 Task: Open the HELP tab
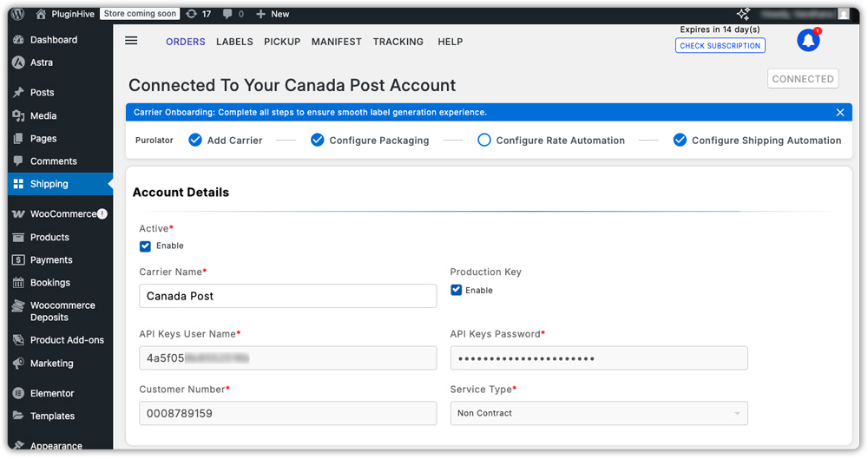click(450, 42)
